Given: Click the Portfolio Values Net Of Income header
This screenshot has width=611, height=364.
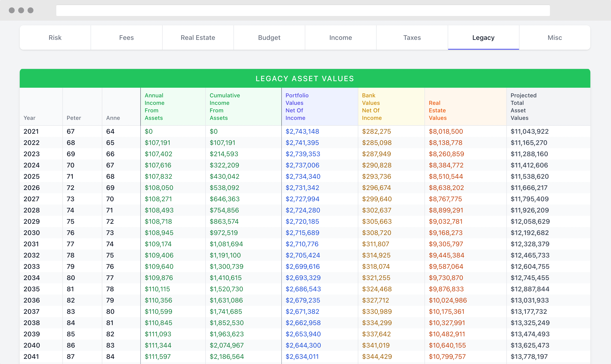Looking at the screenshot, I should pos(297,106).
